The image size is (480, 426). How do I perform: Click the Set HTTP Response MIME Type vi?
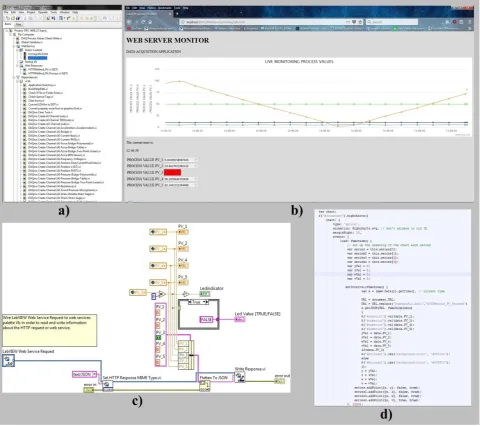[x=108, y=386]
